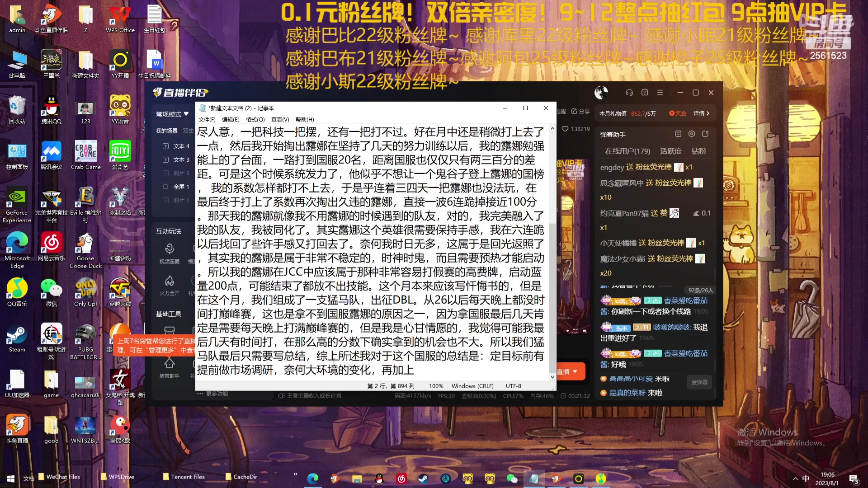The image size is (868, 488).
Task: Switch to the 钻粉 tab in 弹幕助手
Action: pyautogui.click(x=699, y=151)
